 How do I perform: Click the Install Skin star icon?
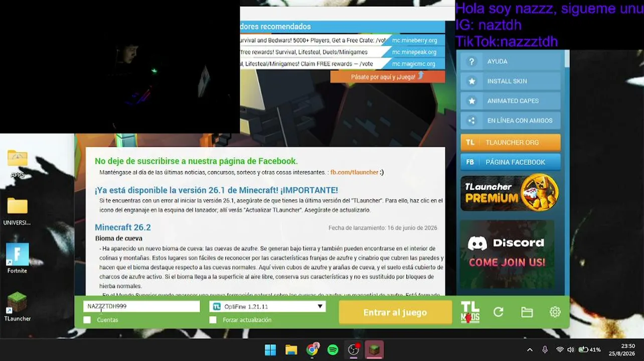pos(471,81)
